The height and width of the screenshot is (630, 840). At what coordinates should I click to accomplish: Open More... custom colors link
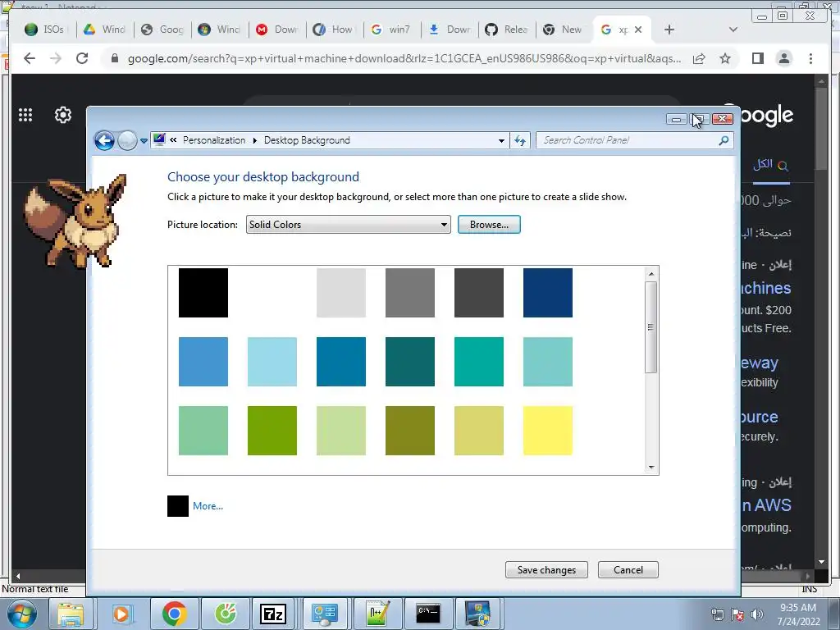coord(208,505)
